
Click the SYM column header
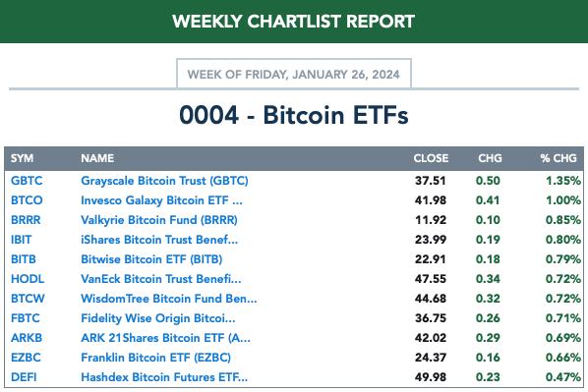click(x=23, y=158)
